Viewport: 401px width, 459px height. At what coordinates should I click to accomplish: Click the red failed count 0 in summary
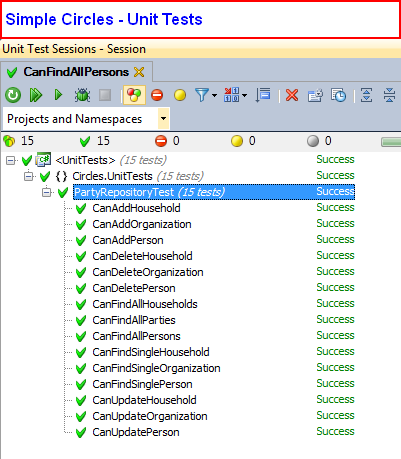(167, 141)
